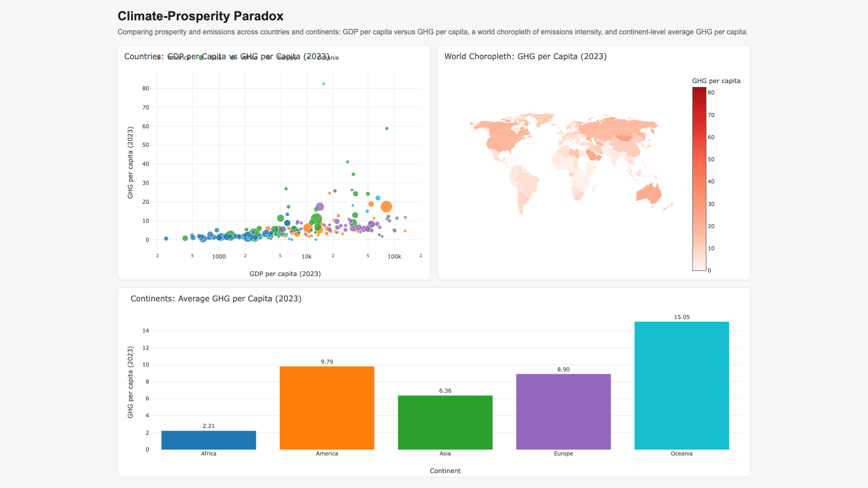868x488 pixels.
Task: Select the green Asia bar
Action: (445, 422)
